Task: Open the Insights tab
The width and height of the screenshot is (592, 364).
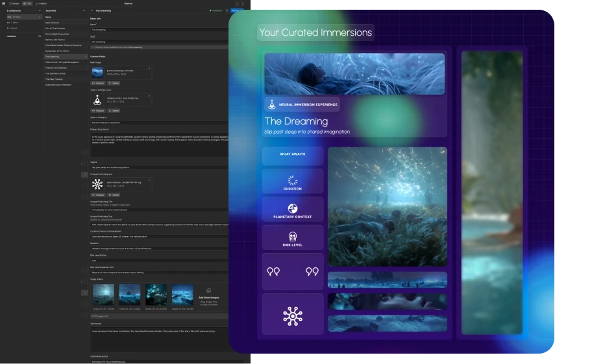Action: point(41,3)
